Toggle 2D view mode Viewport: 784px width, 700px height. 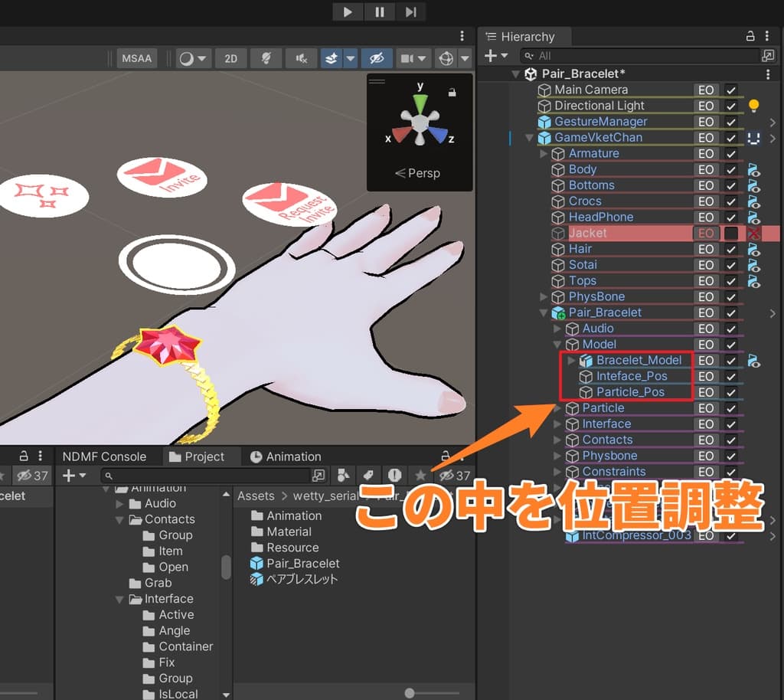(x=230, y=58)
